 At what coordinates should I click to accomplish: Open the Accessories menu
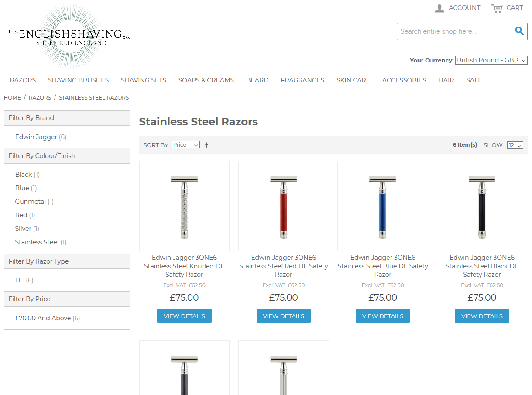point(404,80)
